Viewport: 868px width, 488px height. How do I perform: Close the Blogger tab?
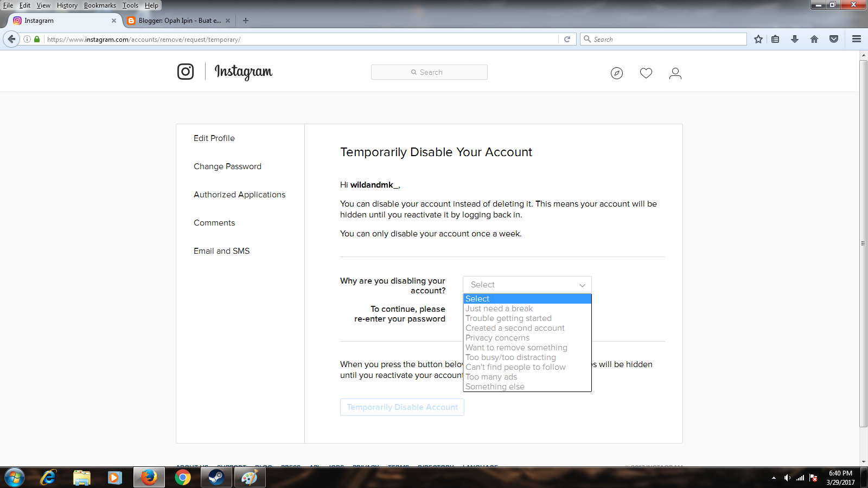click(x=228, y=21)
